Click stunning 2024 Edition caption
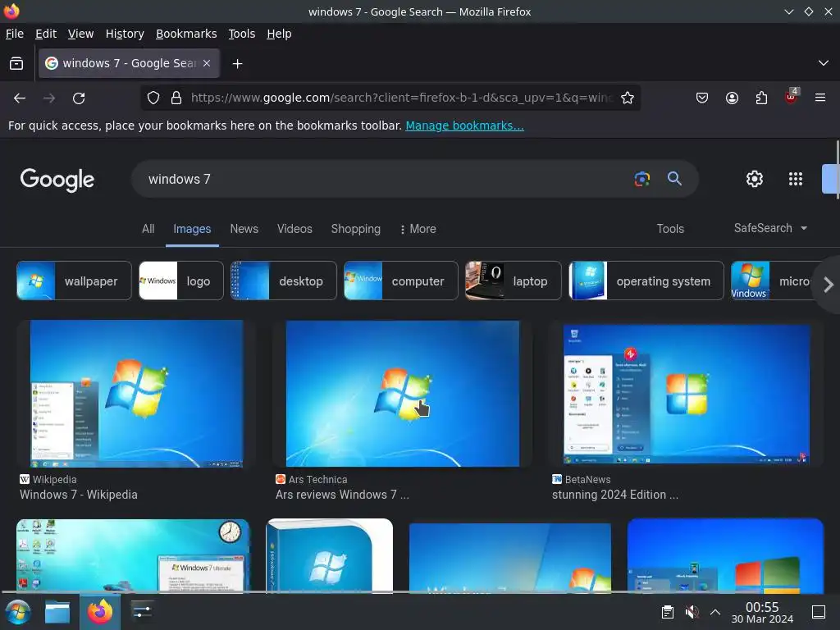 615,495
